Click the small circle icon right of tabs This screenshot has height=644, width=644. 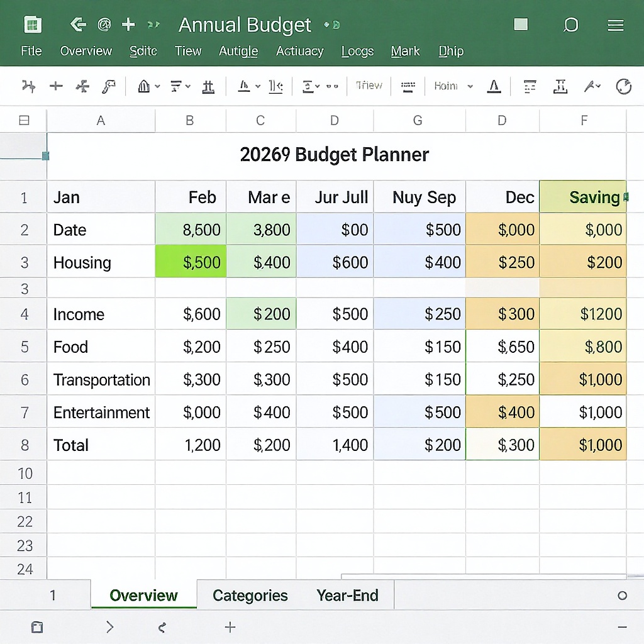pyautogui.click(x=622, y=596)
